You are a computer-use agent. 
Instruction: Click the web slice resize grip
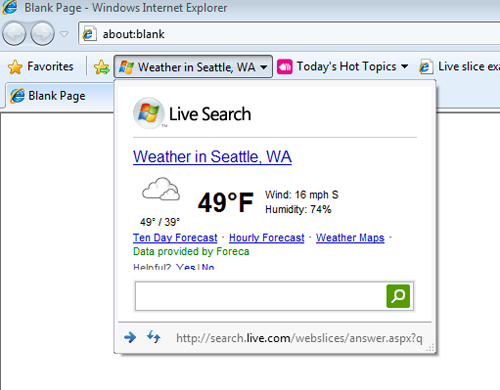point(430,348)
